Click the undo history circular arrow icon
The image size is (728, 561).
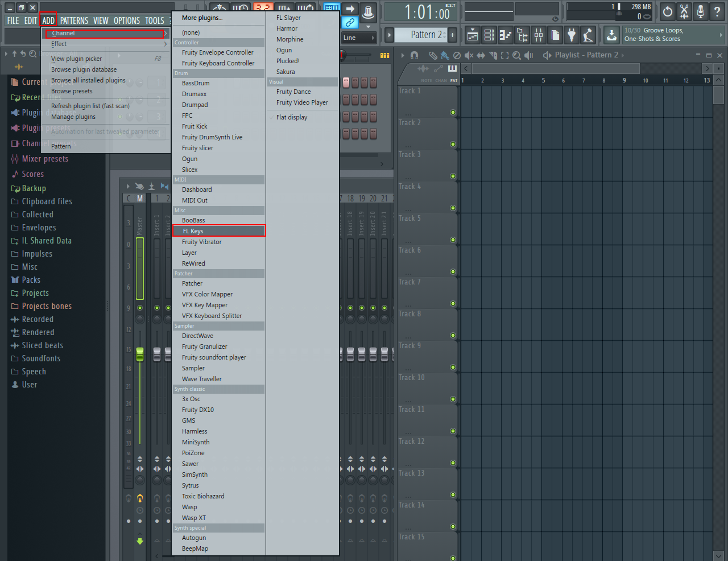pyautogui.click(x=668, y=11)
